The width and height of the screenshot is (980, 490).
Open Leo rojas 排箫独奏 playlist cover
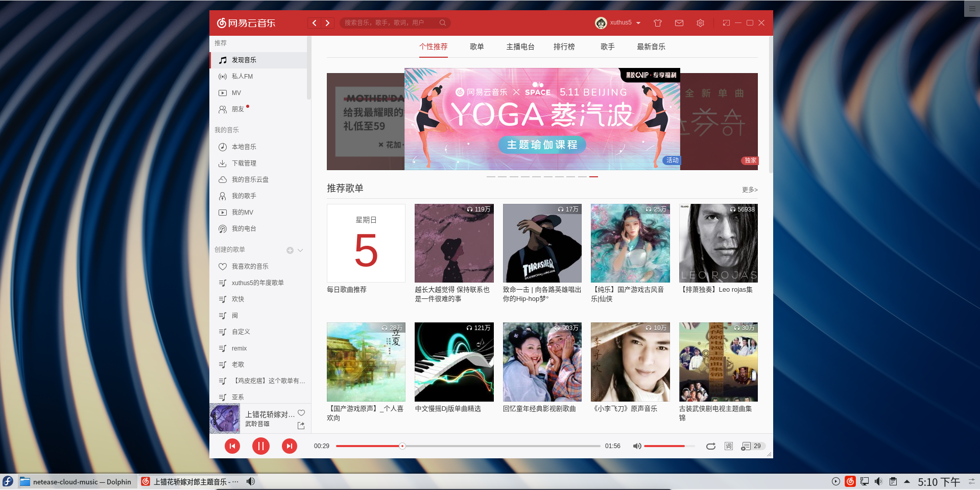[x=719, y=243]
